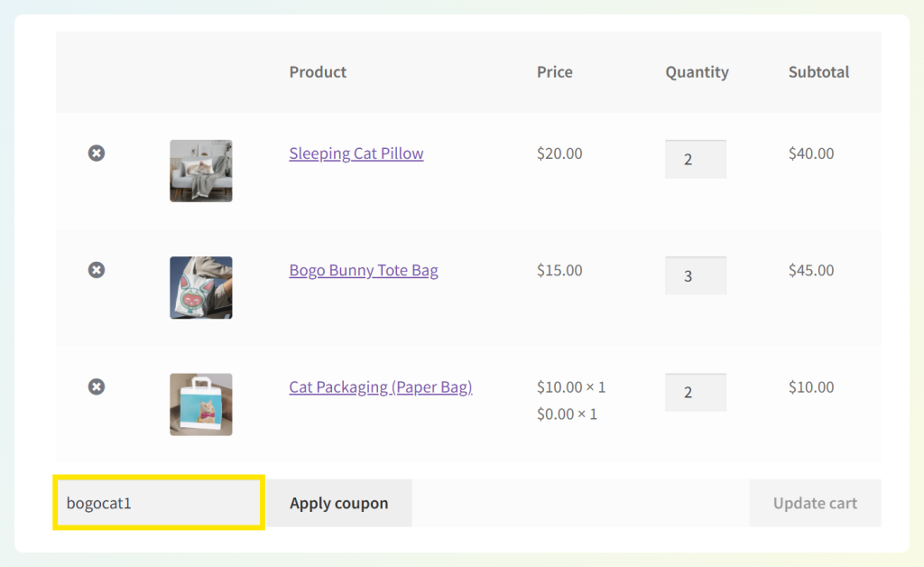
Task: Click the Quantity column header
Action: tap(697, 72)
